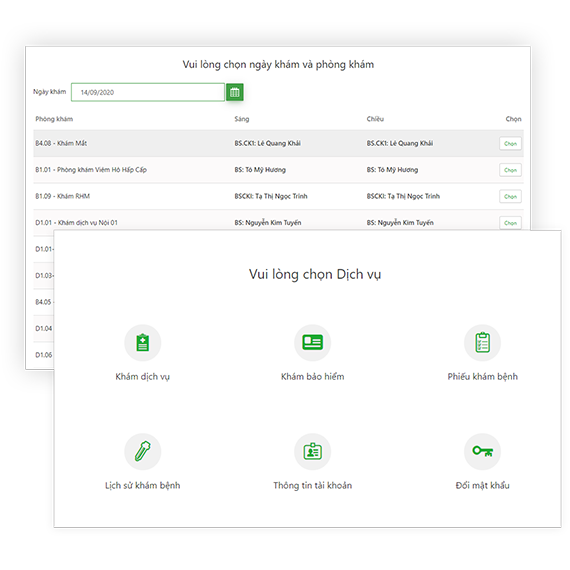
Task: Click the partially hidden D1.06 row
Action: click(44, 355)
